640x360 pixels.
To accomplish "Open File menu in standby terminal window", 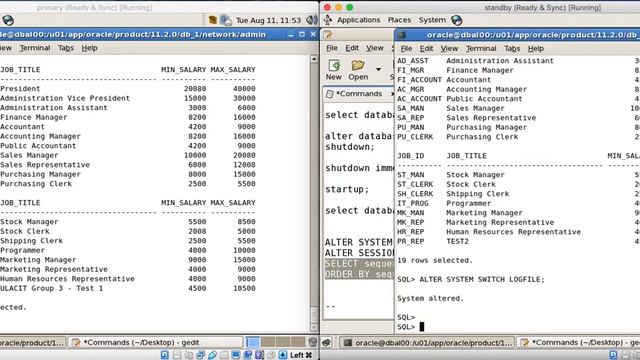I will [x=406, y=49].
